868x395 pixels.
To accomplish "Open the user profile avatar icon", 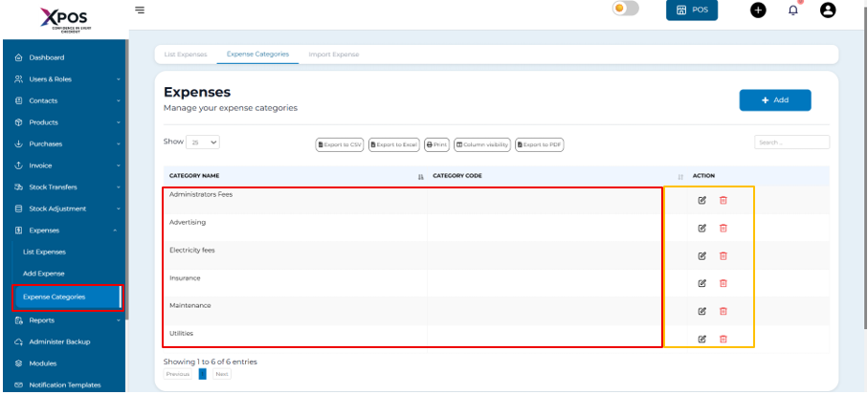I will [x=829, y=10].
